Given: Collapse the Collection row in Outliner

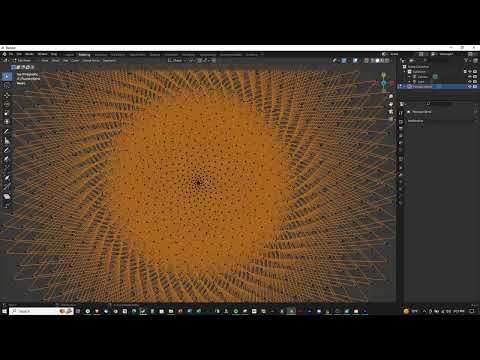Looking at the screenshot, I should point(405,72).
